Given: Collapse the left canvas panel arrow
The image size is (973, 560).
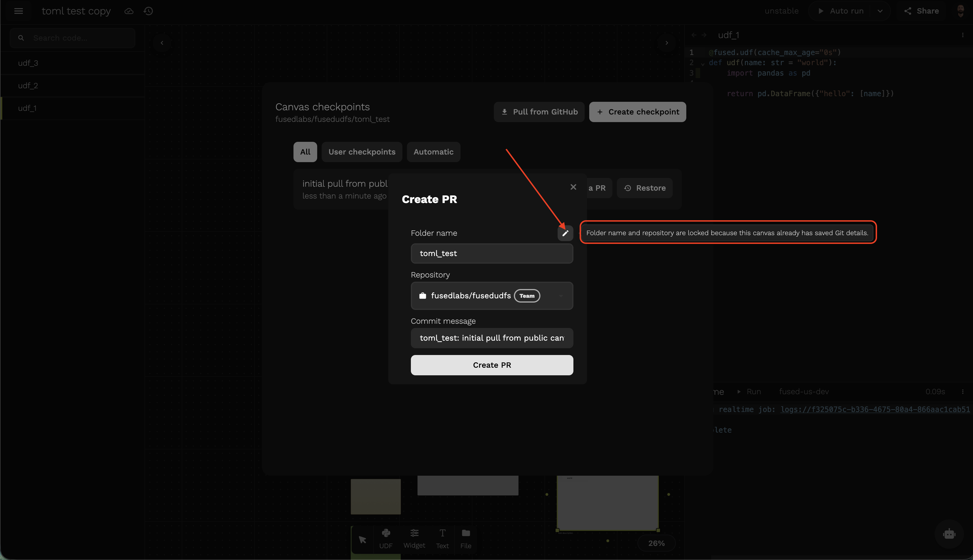Looking at the screenshot, I should pyautogui.click(x=162, y=43).
